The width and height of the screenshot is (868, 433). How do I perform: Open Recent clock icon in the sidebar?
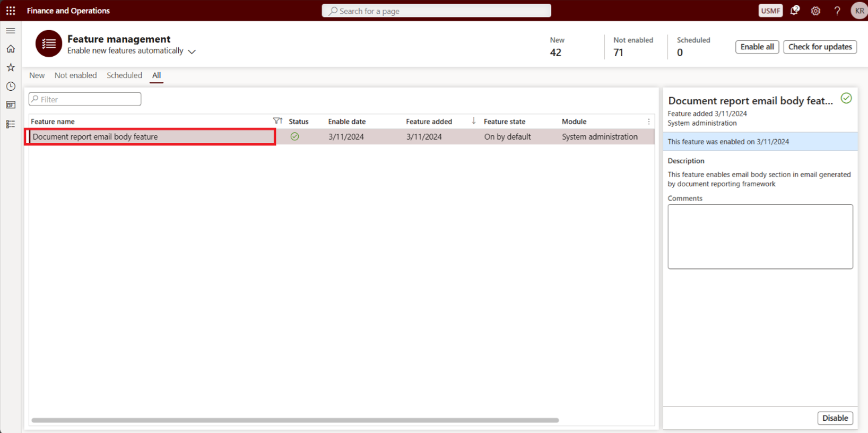11,86
